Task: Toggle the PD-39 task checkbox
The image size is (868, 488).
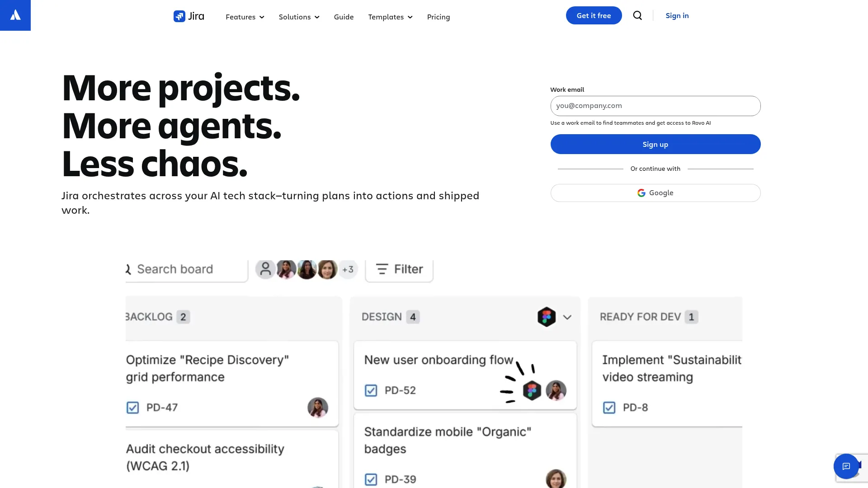Action: (371, 479)
